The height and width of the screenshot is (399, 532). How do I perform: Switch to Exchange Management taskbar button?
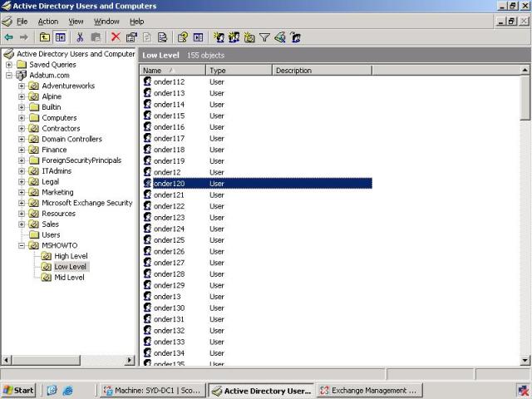[370, 391]
